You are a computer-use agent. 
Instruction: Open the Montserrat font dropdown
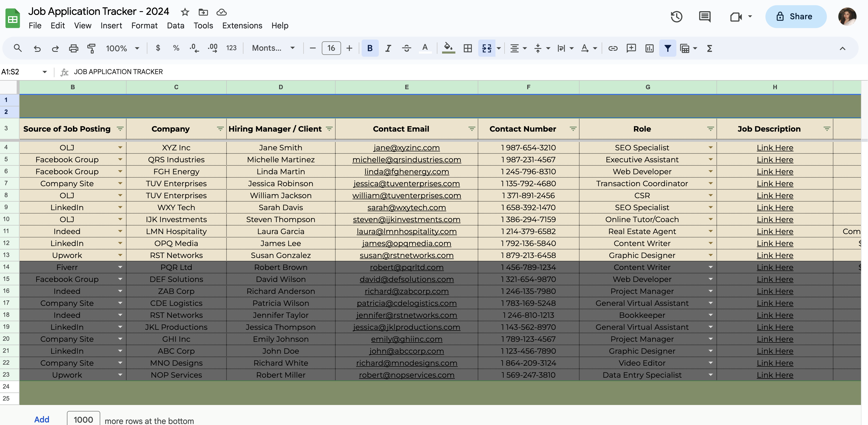coord(273,48)
